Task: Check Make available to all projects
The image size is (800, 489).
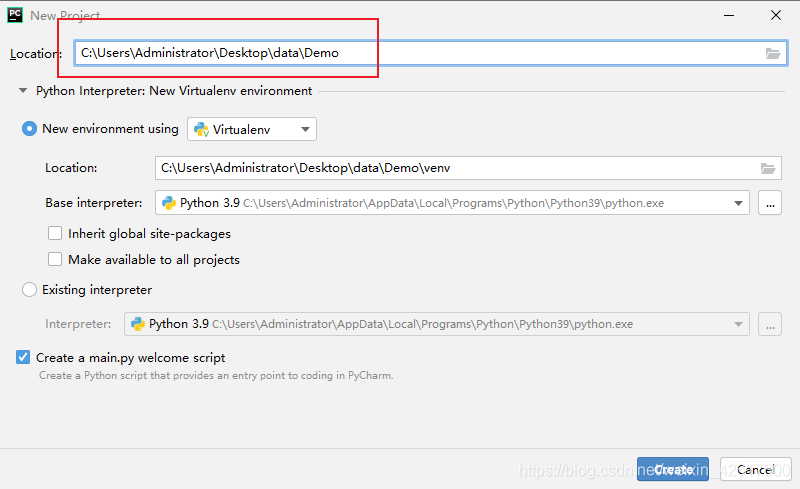Action: pyautogui.click(x=55, y=260)
